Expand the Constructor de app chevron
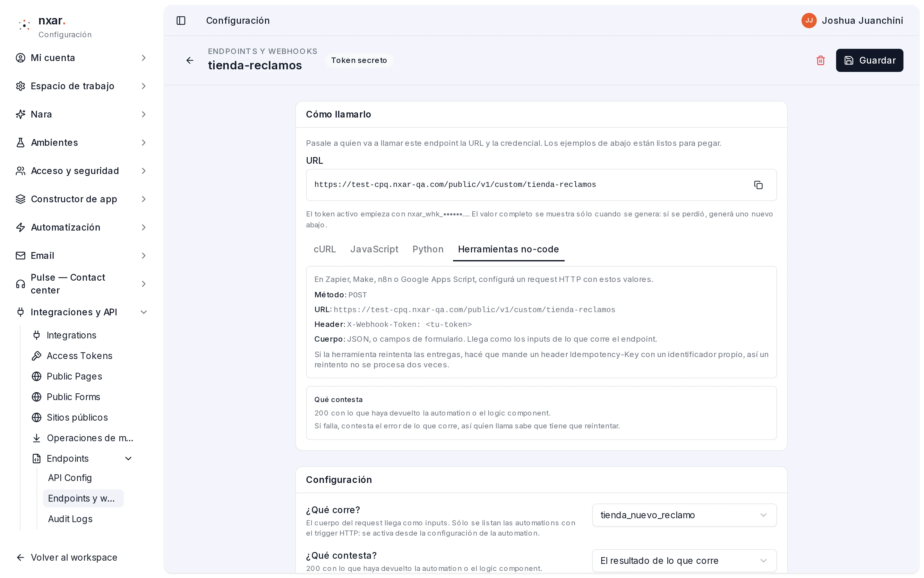Screen dimensions: 924x578 coord(143,199)
